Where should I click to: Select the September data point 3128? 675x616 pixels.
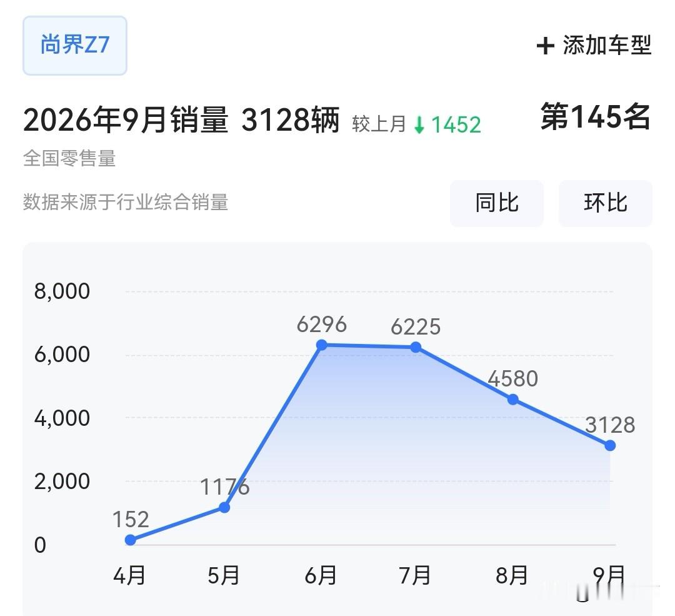609,445
